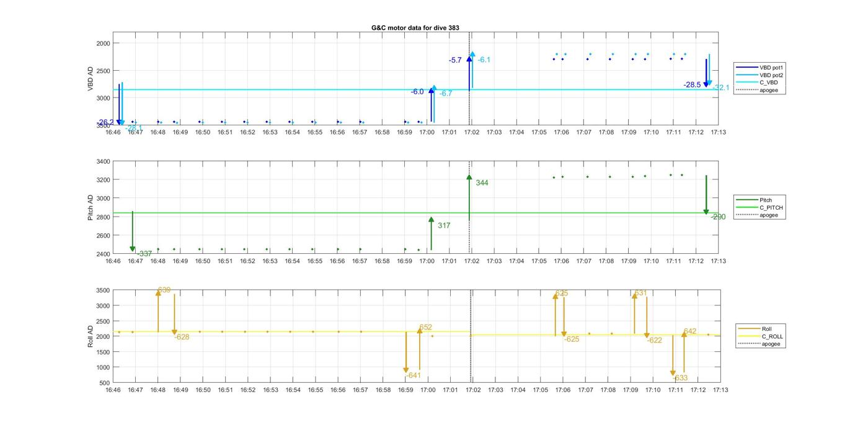Click the '-290' pitch value label
Image resolution: width=868 pixels, height=430 pixels.
point(718,217)
